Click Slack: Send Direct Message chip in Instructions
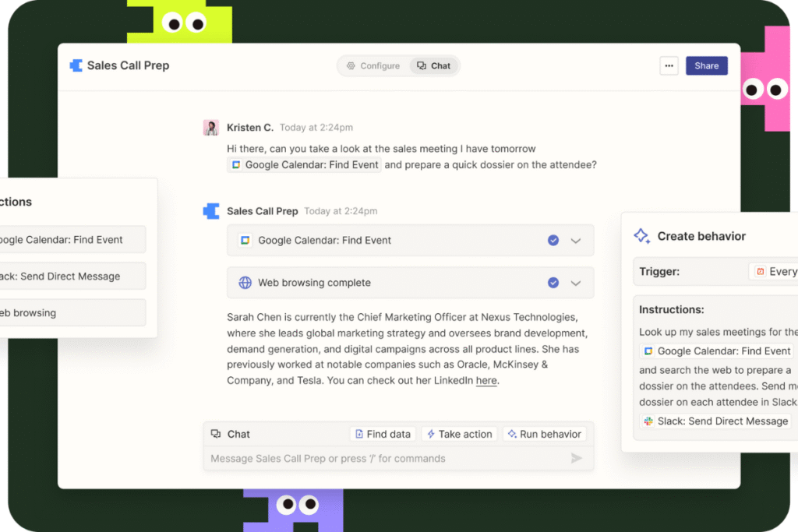 [x=715, y=421]
